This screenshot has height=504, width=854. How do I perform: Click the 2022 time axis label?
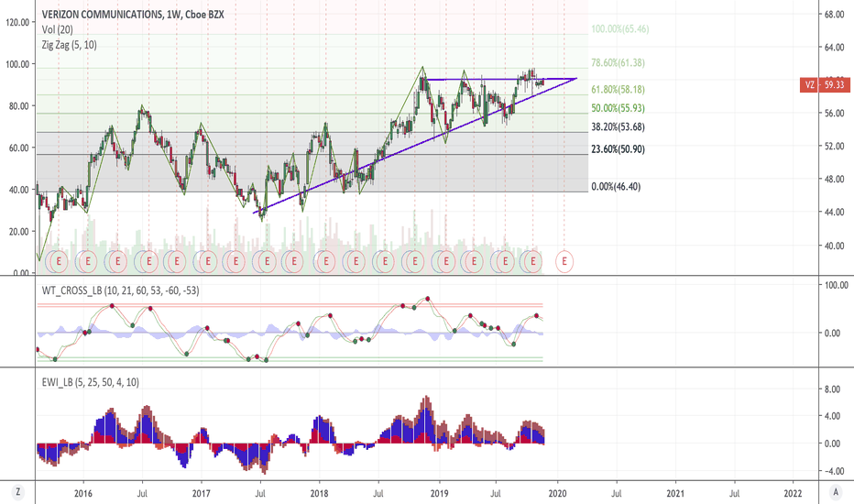[793, 494]
